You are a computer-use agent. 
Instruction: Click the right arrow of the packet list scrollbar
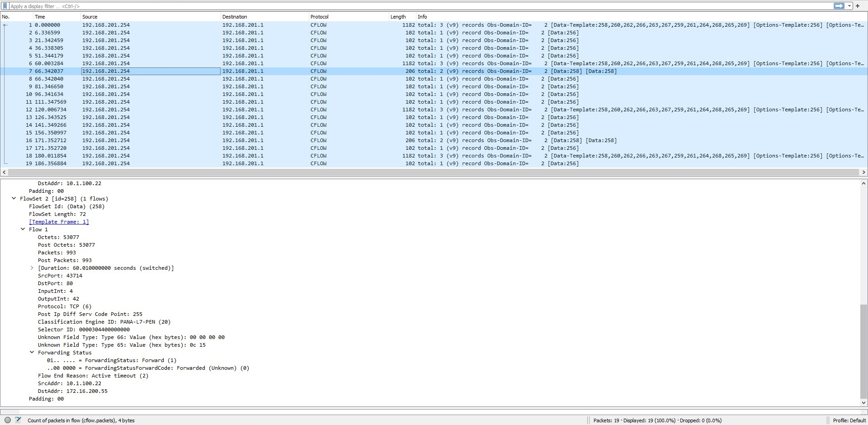864,172
